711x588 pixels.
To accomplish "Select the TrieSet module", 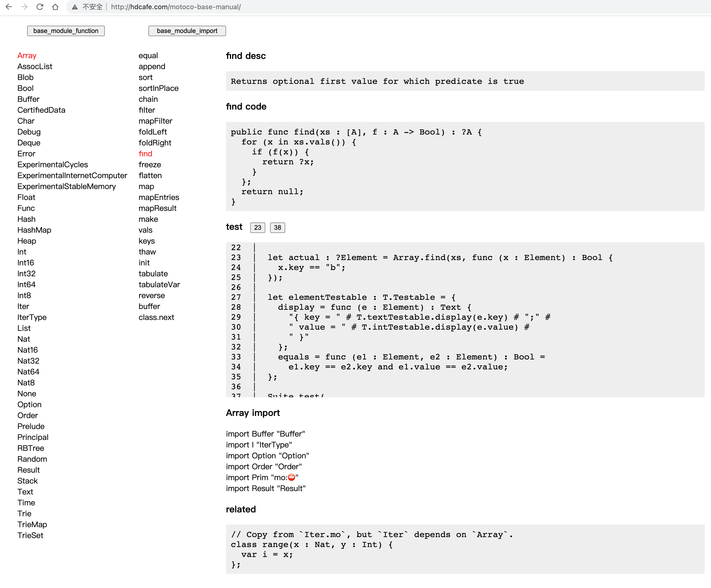I will (x=30, y=536).
